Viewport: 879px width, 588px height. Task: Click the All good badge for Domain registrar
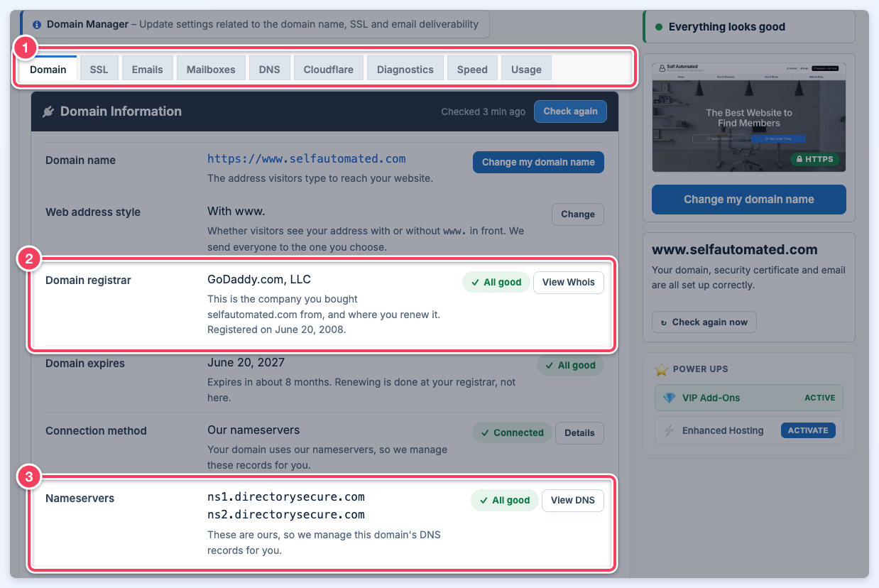coord(496,282)
